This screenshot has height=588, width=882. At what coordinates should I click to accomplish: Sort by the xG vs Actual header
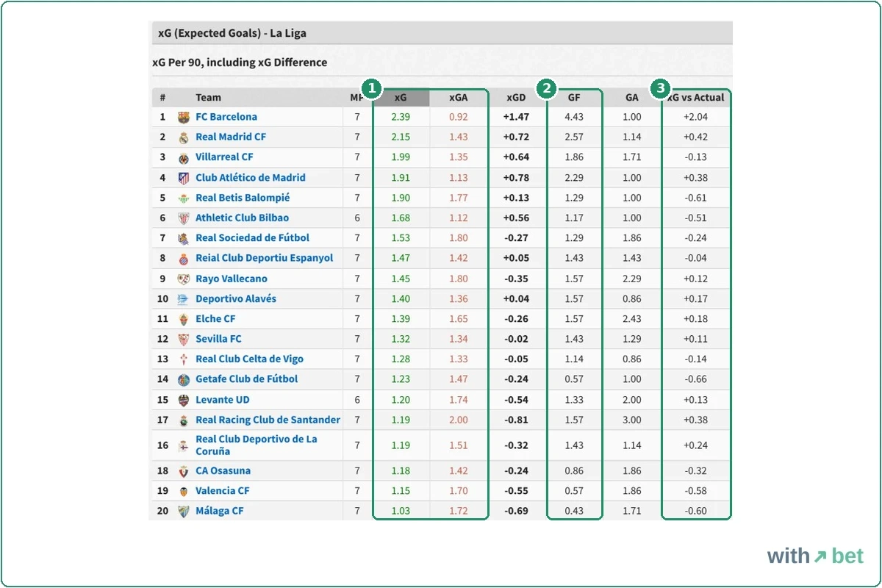695,98
